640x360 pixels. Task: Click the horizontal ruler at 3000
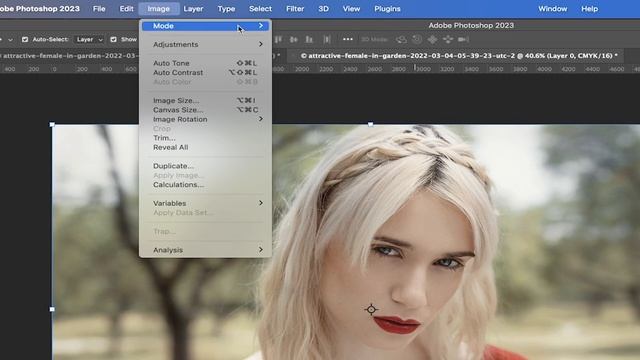423,69
